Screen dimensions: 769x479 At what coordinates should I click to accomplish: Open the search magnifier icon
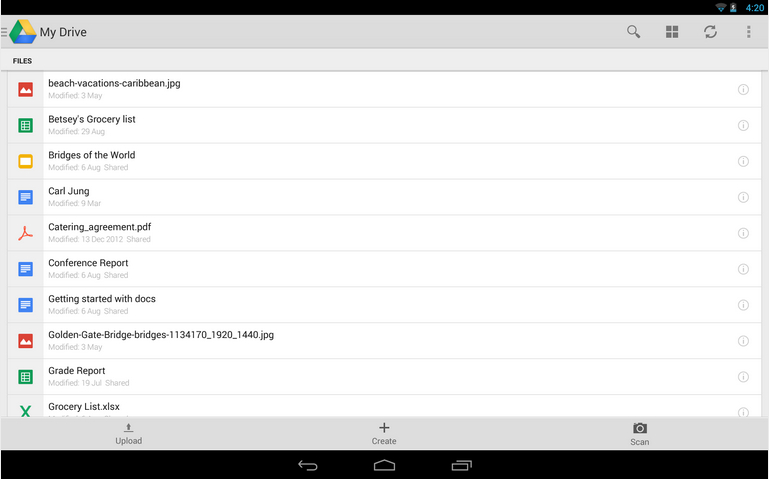point(633,32)
